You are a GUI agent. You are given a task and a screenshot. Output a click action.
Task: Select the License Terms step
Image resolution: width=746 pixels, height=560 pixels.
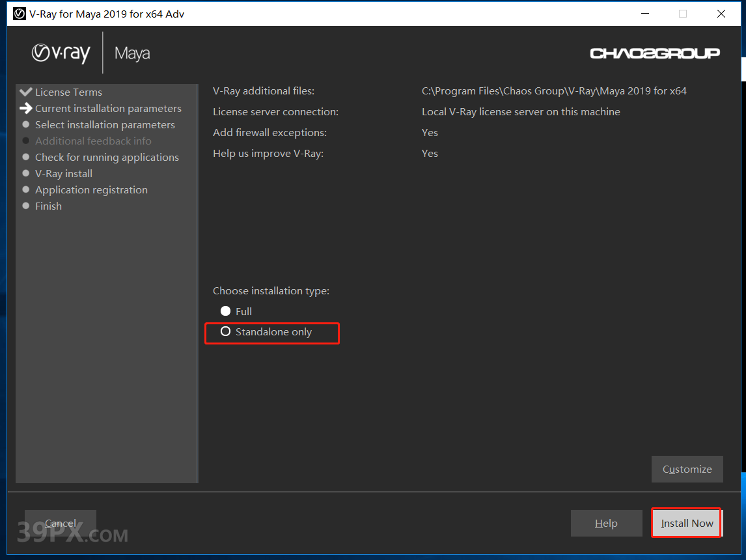[x=68, y=92]
